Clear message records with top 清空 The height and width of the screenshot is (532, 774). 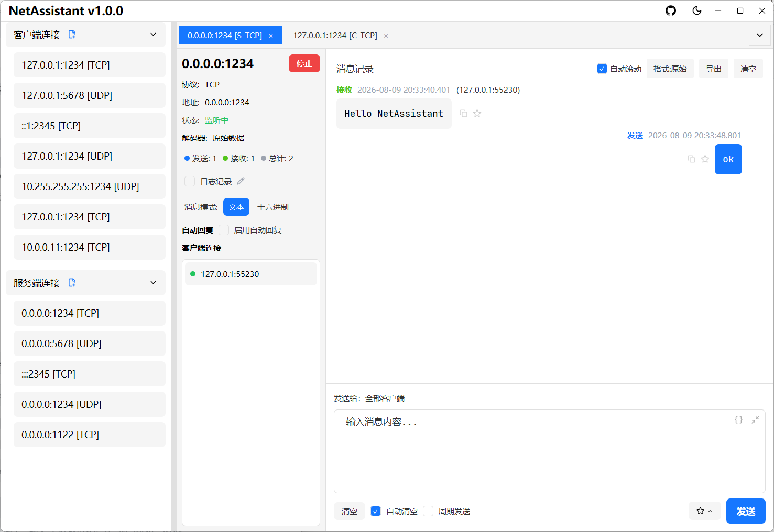(x=748, y=69)
